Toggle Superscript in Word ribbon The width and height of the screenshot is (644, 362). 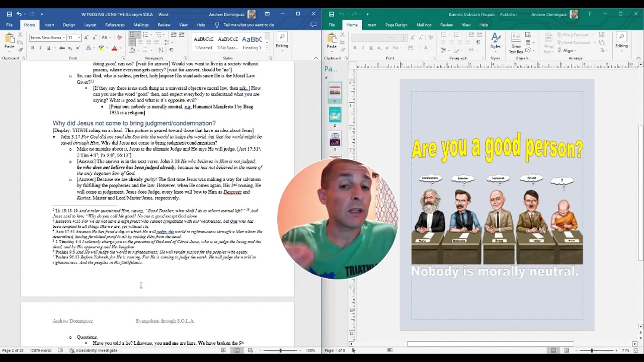pos(77,48)
